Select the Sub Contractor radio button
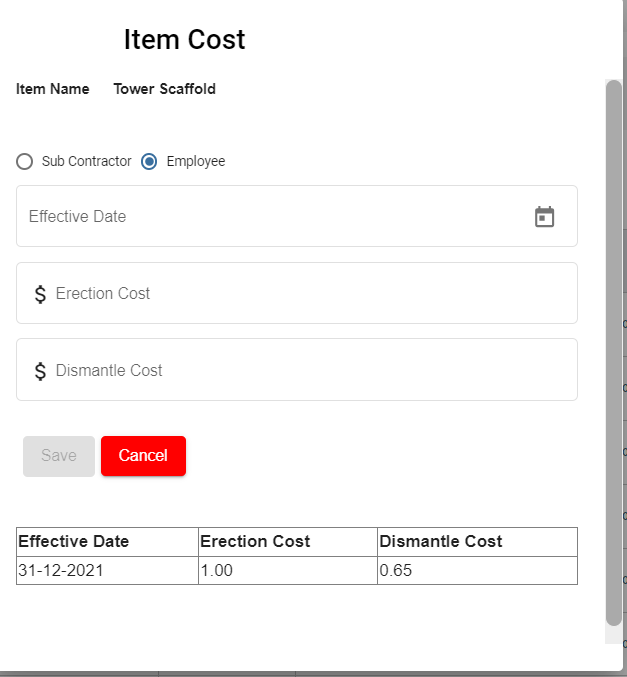The height and width of the screenshot is (677, 627). (25, 162)
